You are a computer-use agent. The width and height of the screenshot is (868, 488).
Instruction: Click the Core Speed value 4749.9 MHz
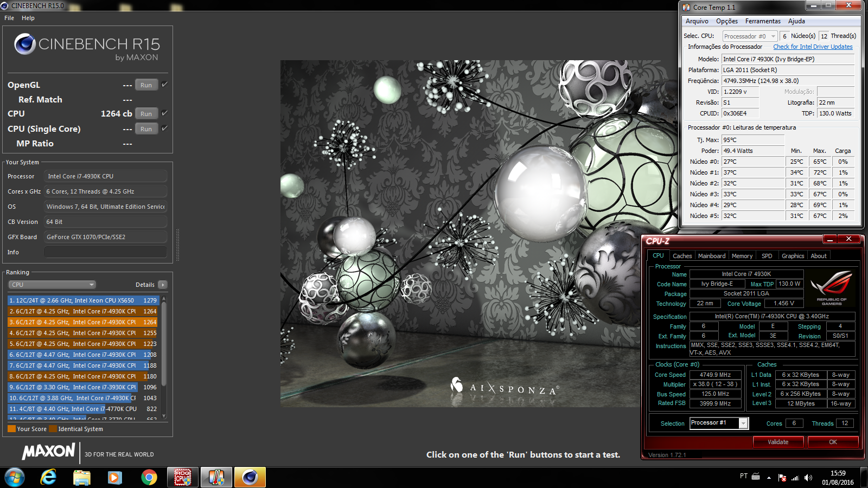tap(715, 375)
